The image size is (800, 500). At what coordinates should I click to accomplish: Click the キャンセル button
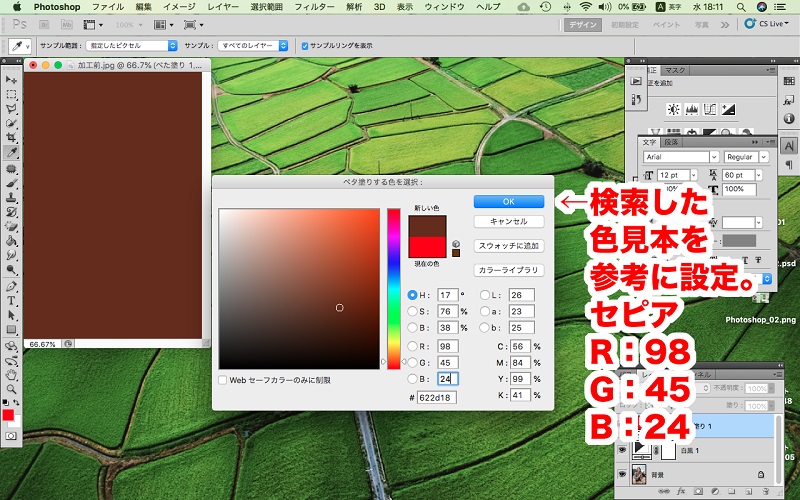tap(509, 221)
